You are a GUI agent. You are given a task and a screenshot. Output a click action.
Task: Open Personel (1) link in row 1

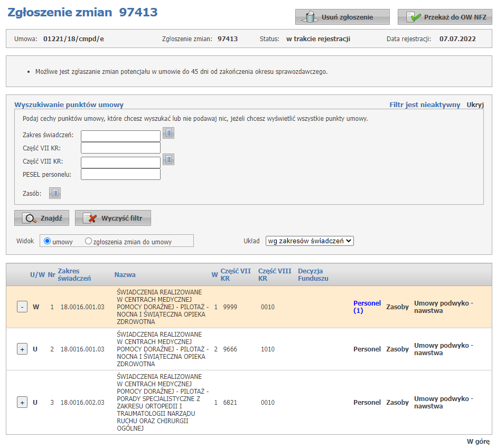367,307
